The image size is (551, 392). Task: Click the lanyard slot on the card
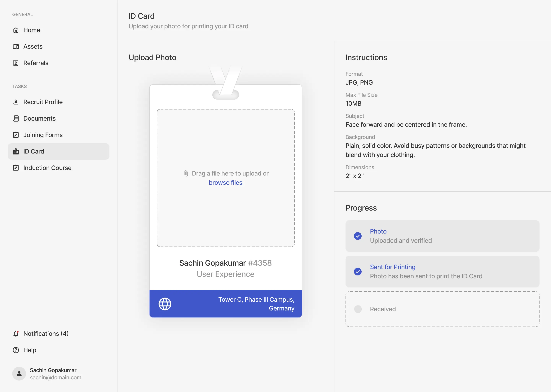point(226,95)
